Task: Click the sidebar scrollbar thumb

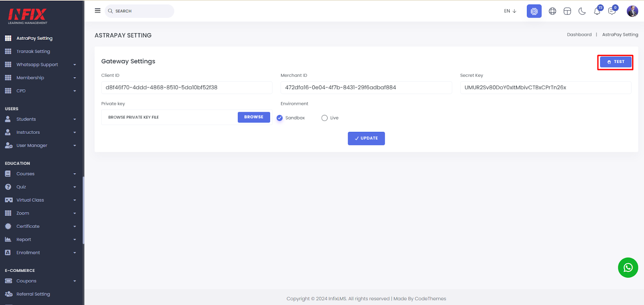Action: coord(83,210)
